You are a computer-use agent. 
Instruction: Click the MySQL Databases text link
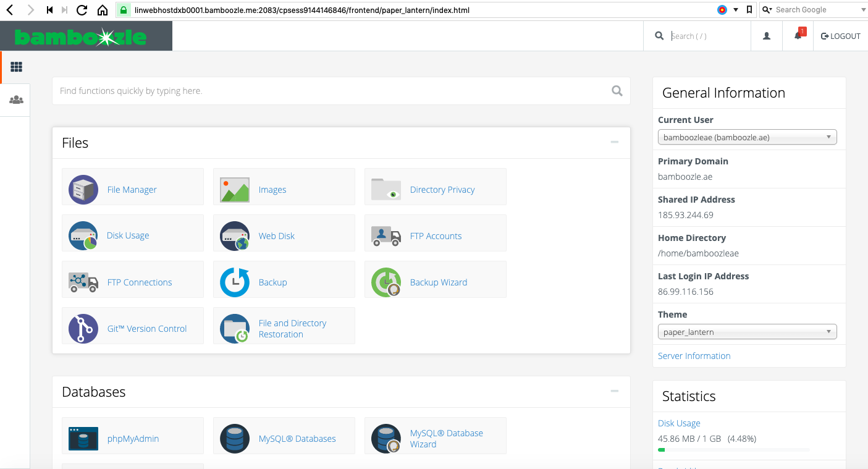coord(297,439)
